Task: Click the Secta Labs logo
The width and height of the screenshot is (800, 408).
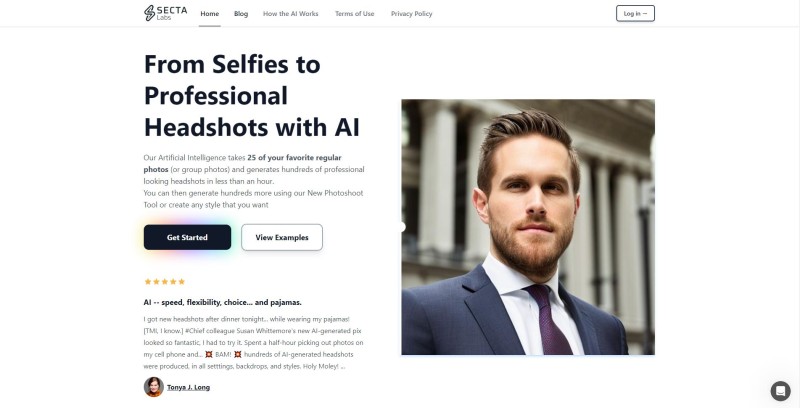Action: [x=165, y=13]
